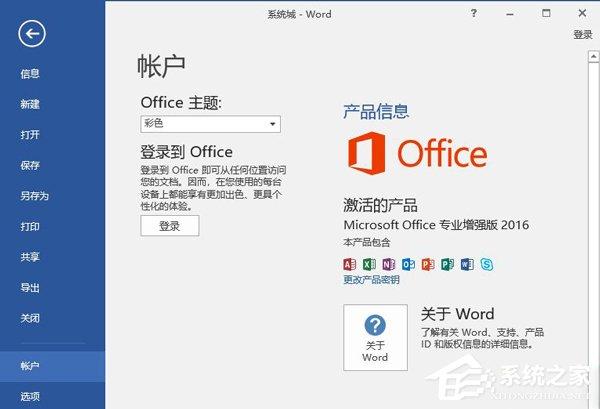Click the Outlook app icon
600x409 pixels.
click(x=408, y=264)
